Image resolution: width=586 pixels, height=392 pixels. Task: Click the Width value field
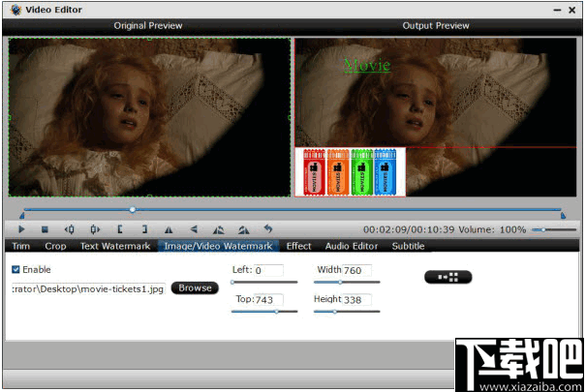[356, 270]
